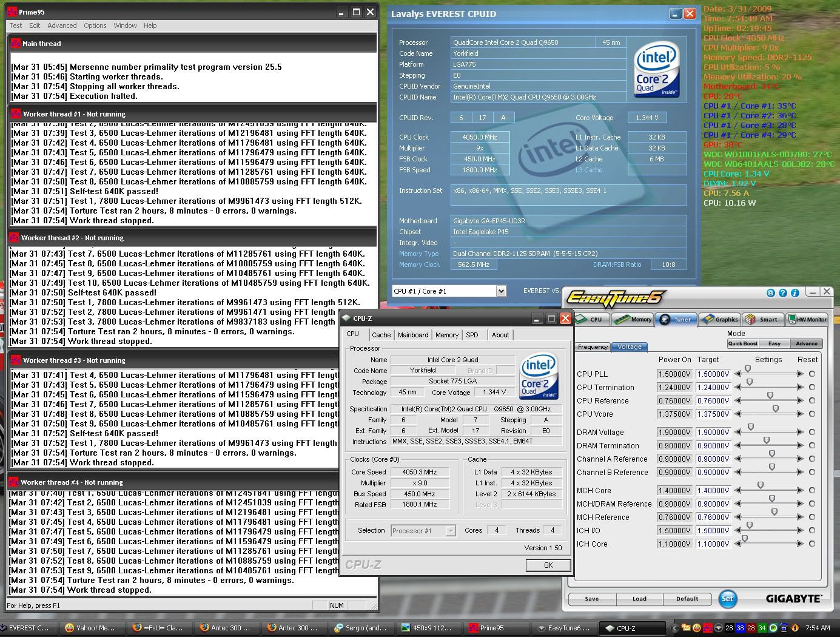Click the DRAM Voltage slider handle
Viewport: 840px width, 637px height.
(751, 428)
